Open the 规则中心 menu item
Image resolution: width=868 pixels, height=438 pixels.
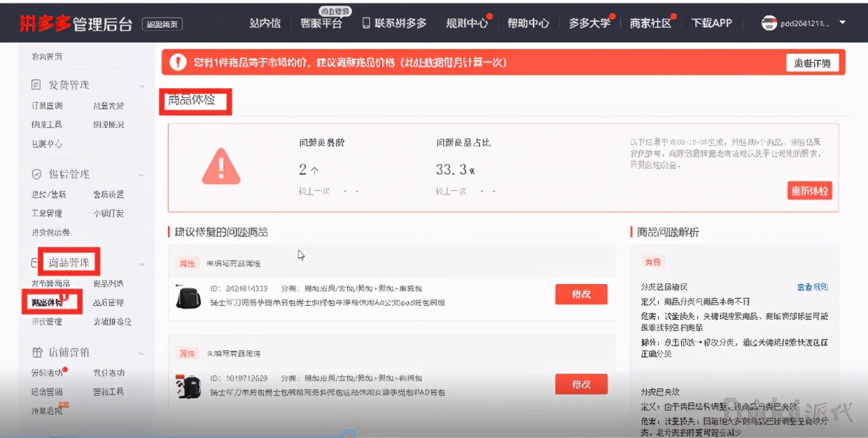point(466,22)
